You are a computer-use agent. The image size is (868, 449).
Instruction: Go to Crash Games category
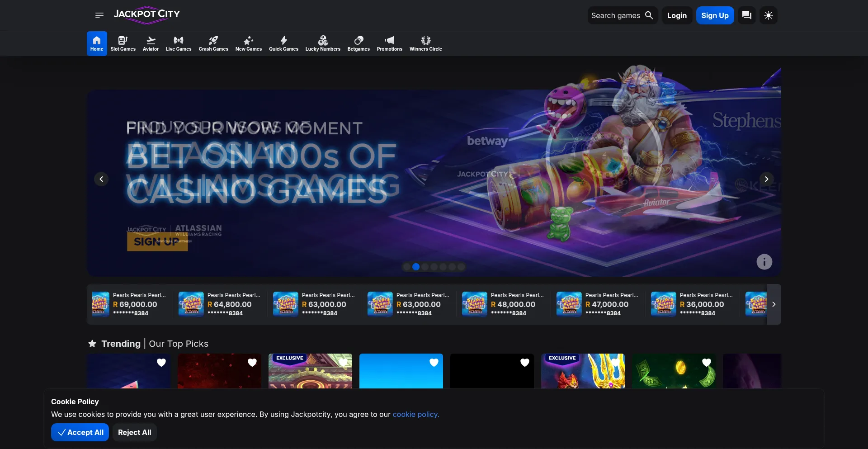pyautogui.click(x=213, y=43)
